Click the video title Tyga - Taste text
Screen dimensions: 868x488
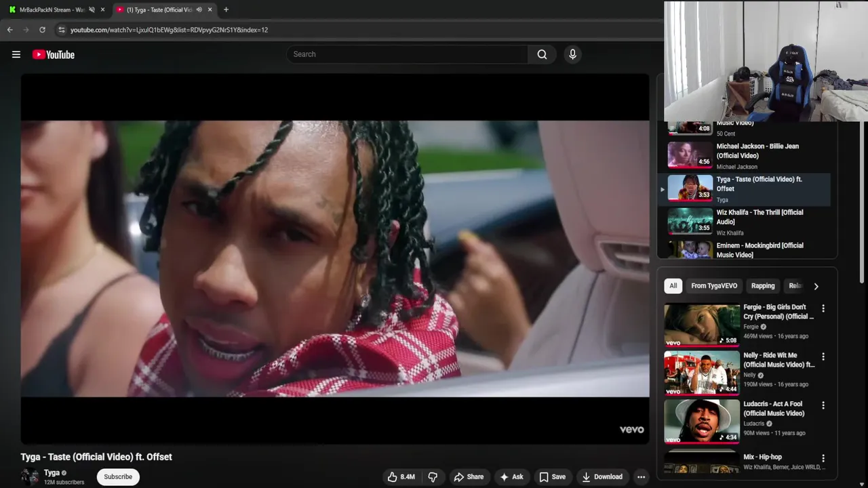pyautogui.click(x=96, y=457)
